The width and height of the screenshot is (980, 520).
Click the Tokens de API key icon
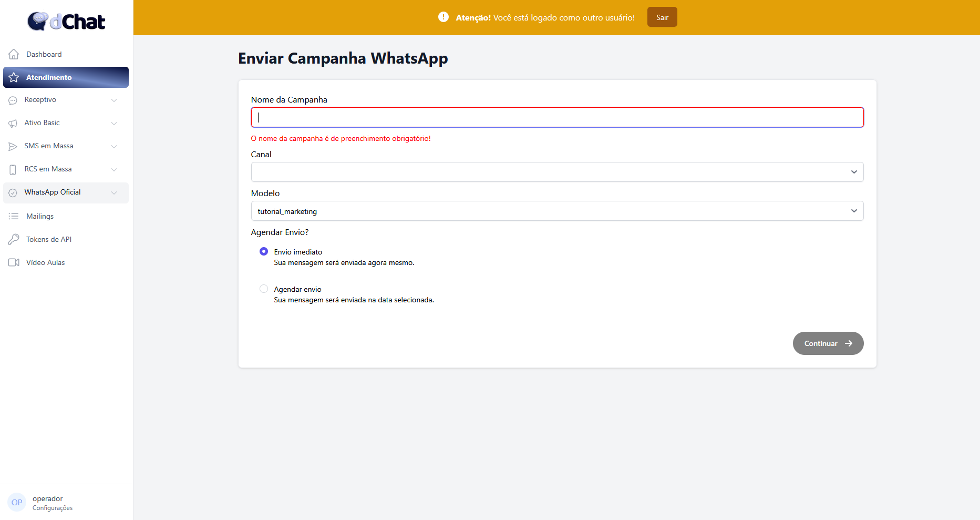tap(14, 239)
